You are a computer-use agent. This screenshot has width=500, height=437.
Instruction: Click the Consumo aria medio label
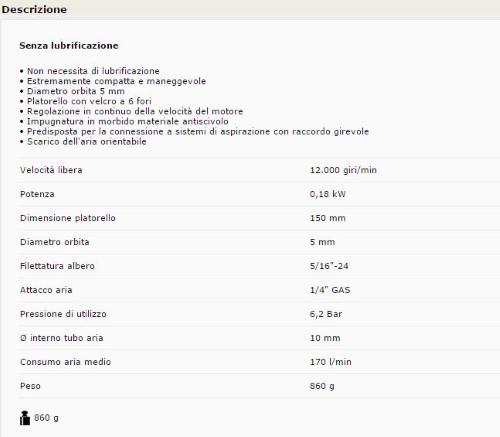pos(65,362)
